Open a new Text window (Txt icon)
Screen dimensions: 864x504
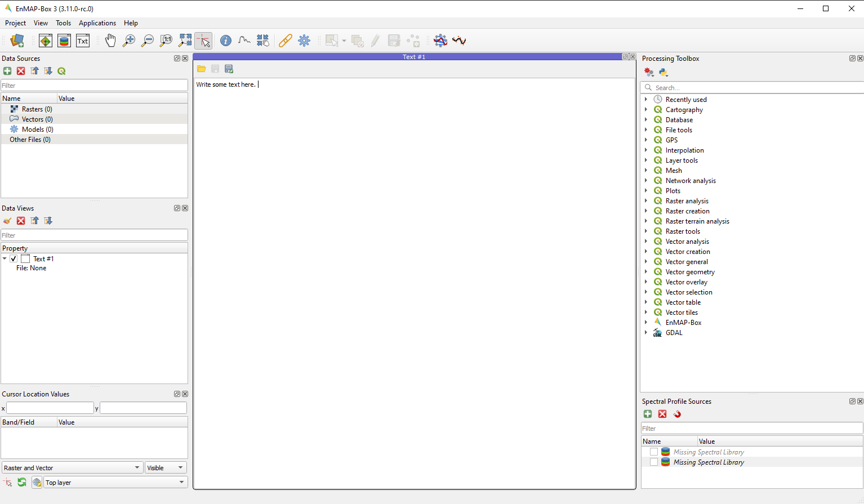[x=83, y=41]
